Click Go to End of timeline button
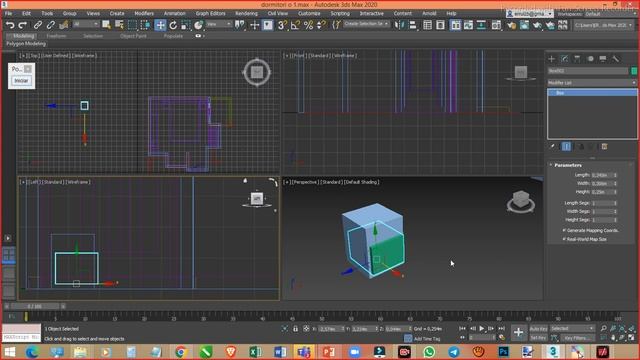Viewport: 640px width, 360px height. (502, 328)
